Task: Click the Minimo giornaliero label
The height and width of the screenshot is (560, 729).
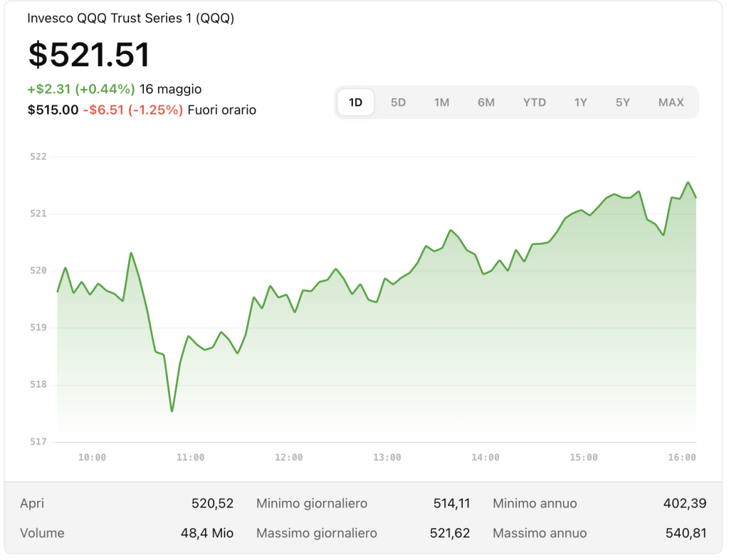Action: [x=312, y=503]
